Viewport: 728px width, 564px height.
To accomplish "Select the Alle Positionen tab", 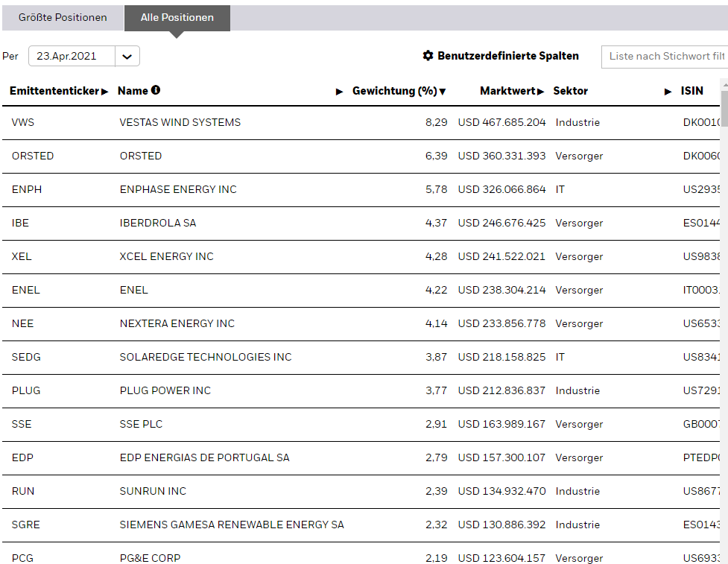I will [177, 18].
